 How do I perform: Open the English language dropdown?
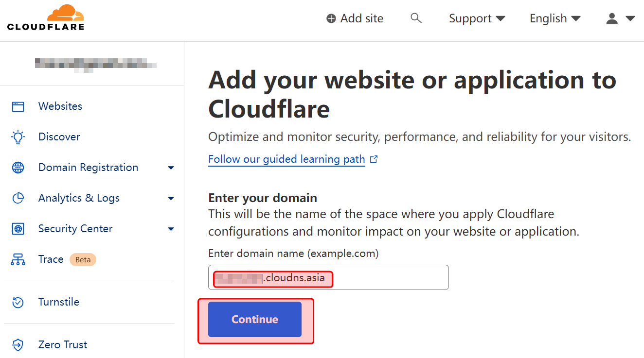pos(555,18)
